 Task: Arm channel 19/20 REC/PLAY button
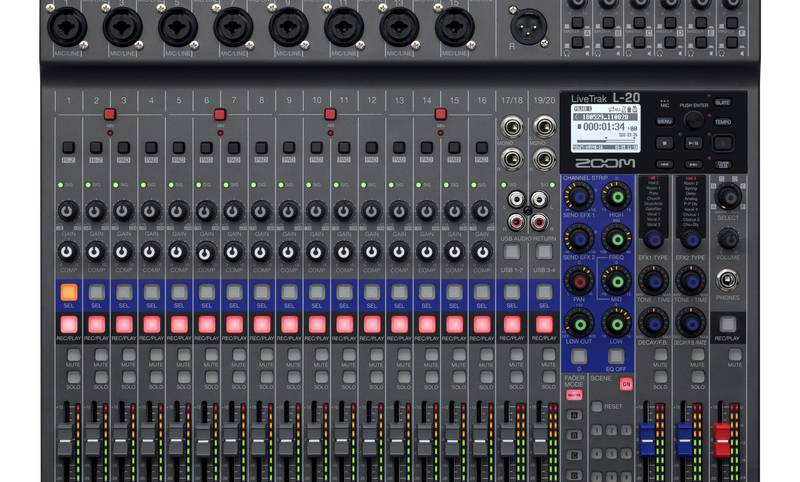click(x=544, y=324)
